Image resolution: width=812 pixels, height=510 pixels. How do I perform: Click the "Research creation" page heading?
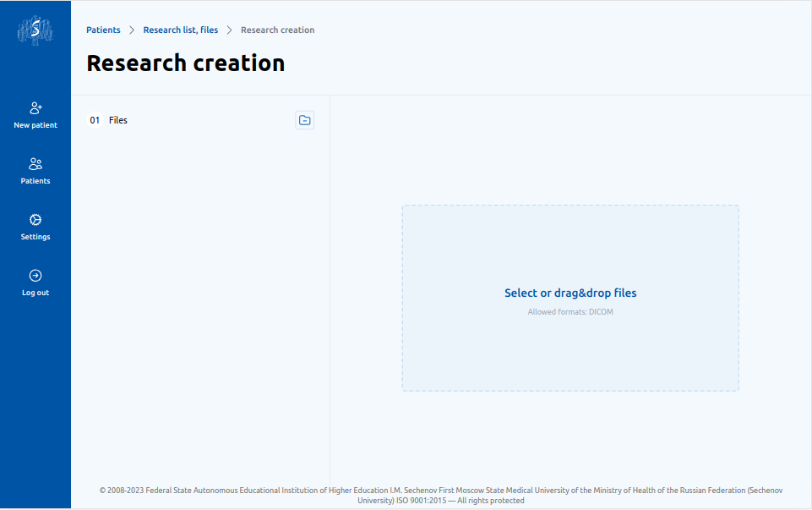186,63
